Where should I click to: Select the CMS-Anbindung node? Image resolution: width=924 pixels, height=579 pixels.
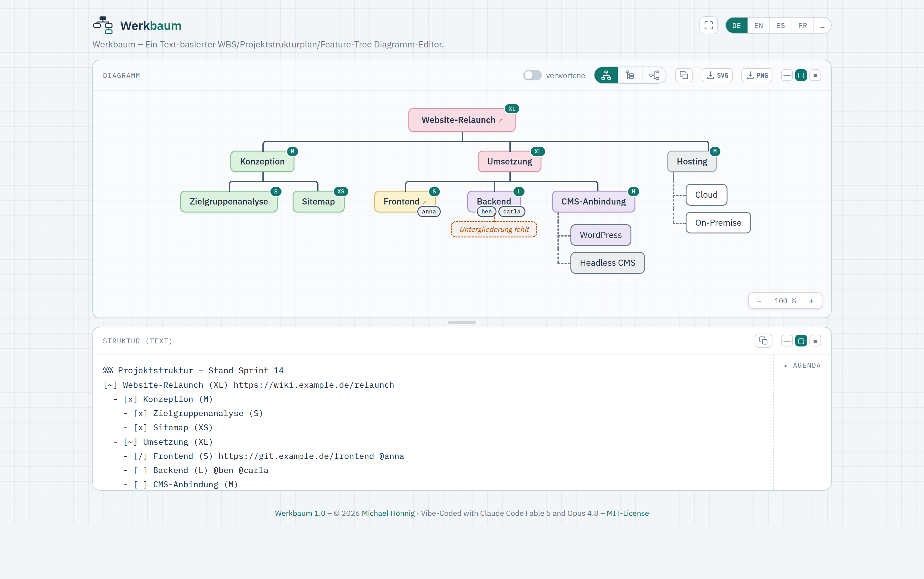(593, 201)
